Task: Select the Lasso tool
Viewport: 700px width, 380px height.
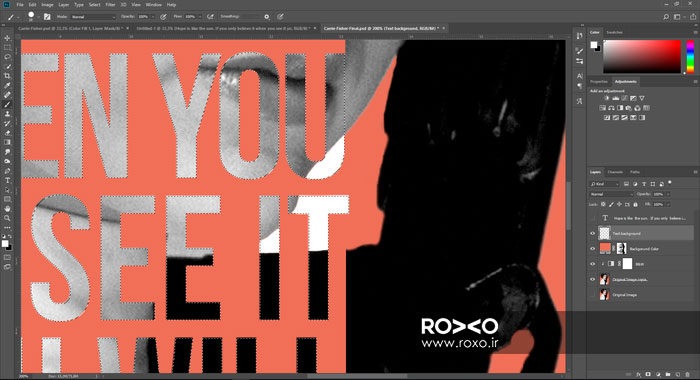Action: click(x=7, y=57)
